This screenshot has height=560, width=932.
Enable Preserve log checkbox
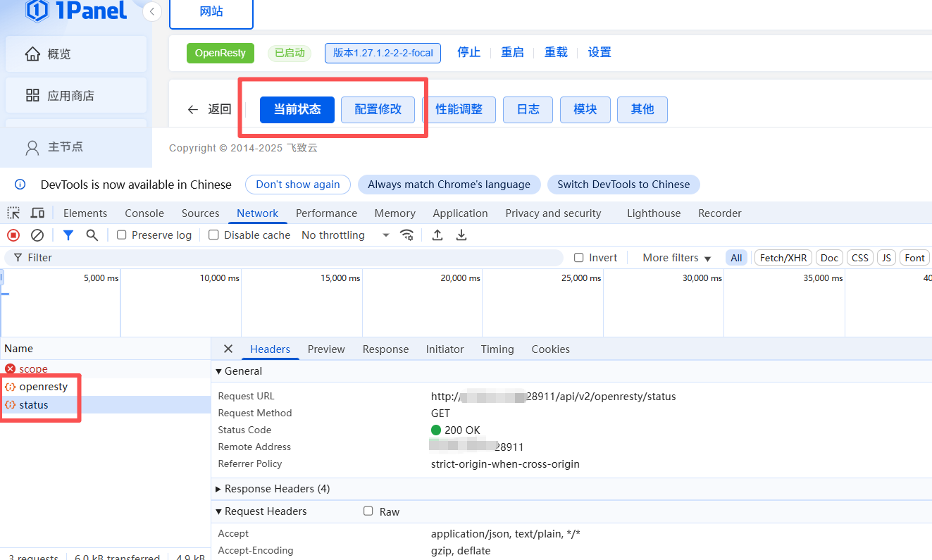coord(121,235)
